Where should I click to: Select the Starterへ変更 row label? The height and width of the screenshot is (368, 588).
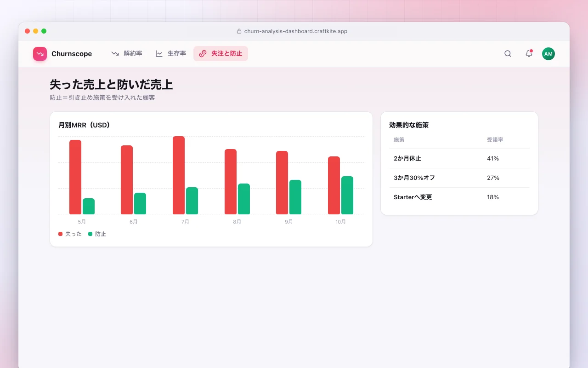tap(413, 197)
